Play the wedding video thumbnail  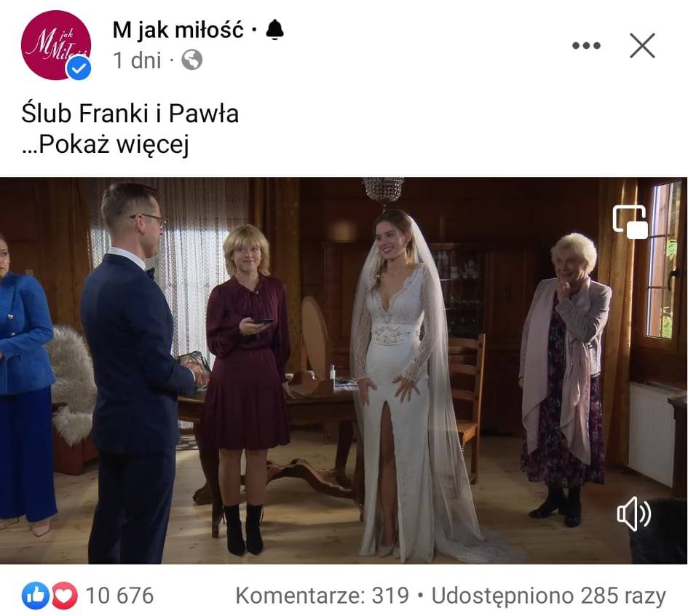tap(344, 371)
